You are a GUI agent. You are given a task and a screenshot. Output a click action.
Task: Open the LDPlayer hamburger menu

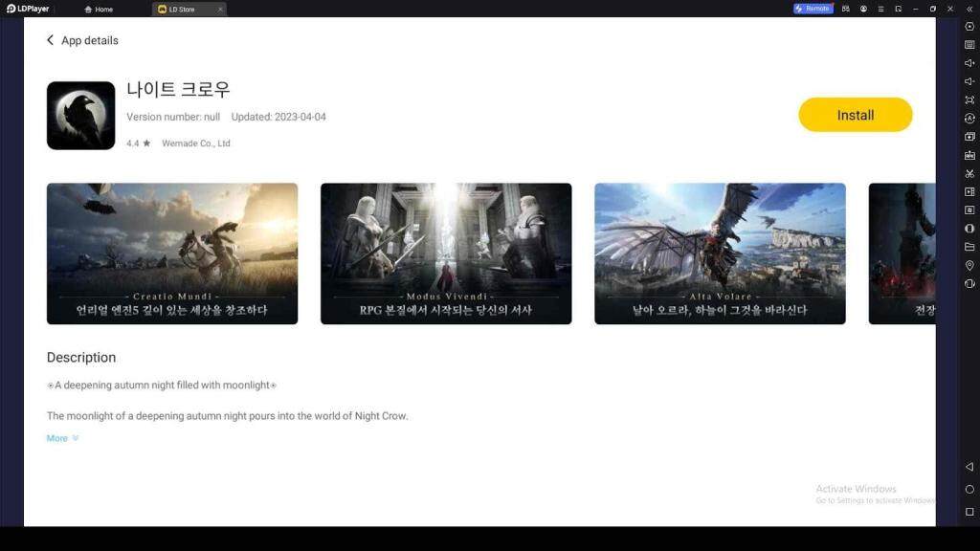[880, 9]
